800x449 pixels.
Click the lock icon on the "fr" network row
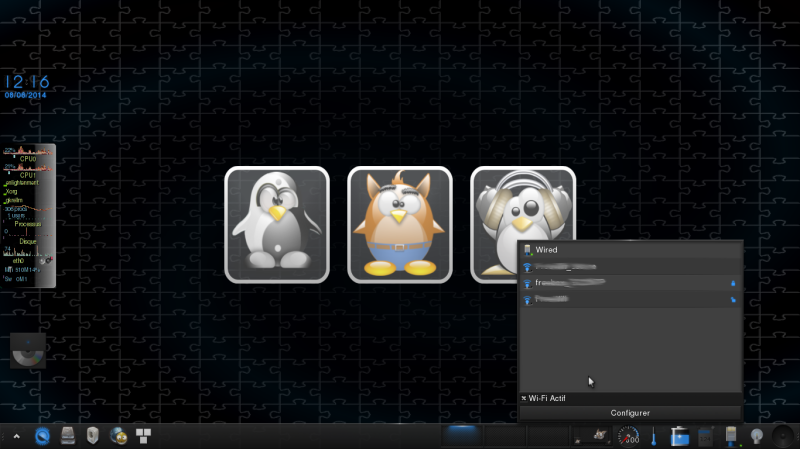point(733,283)
